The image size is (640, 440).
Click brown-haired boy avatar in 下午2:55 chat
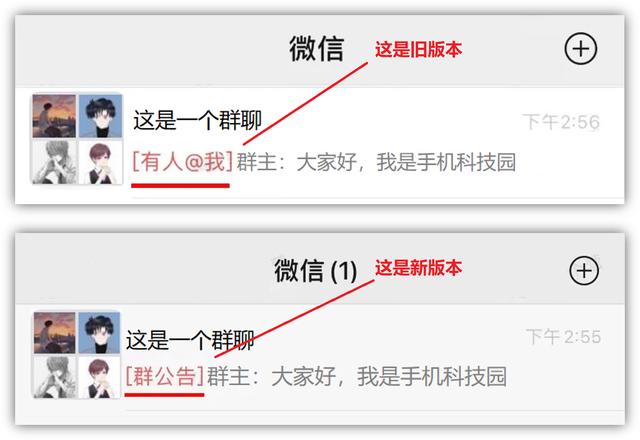click(x=99, y=377)
